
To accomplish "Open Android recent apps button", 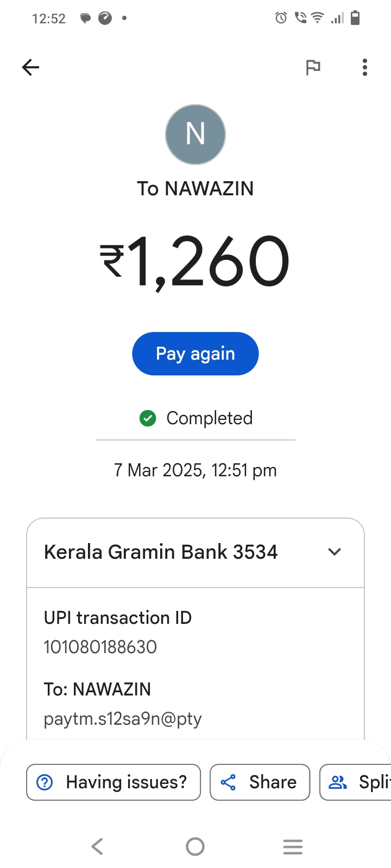I will coord(293,846).
